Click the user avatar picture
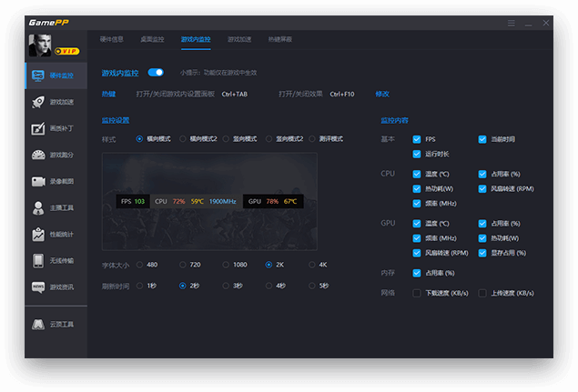This screenshot has height=392, width=578. 41,45
